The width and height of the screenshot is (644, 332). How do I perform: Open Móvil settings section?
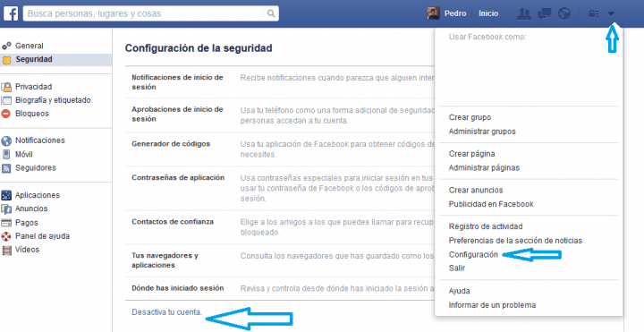tap(24, 155)
